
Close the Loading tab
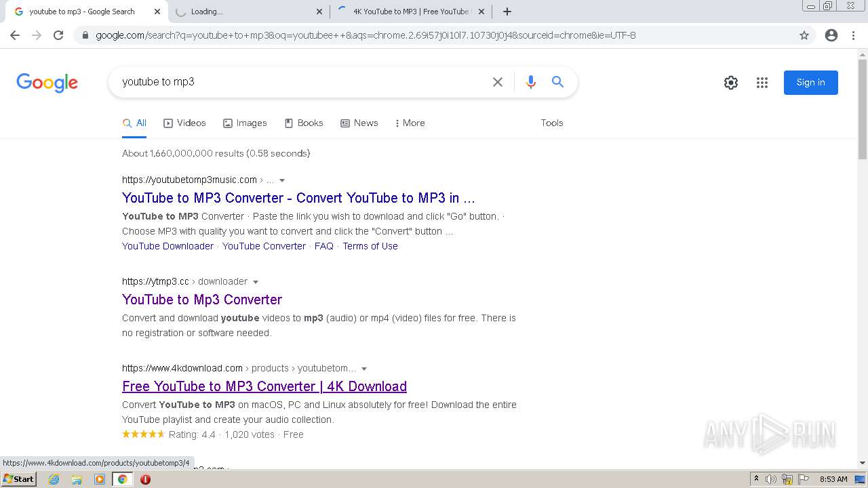319,12
